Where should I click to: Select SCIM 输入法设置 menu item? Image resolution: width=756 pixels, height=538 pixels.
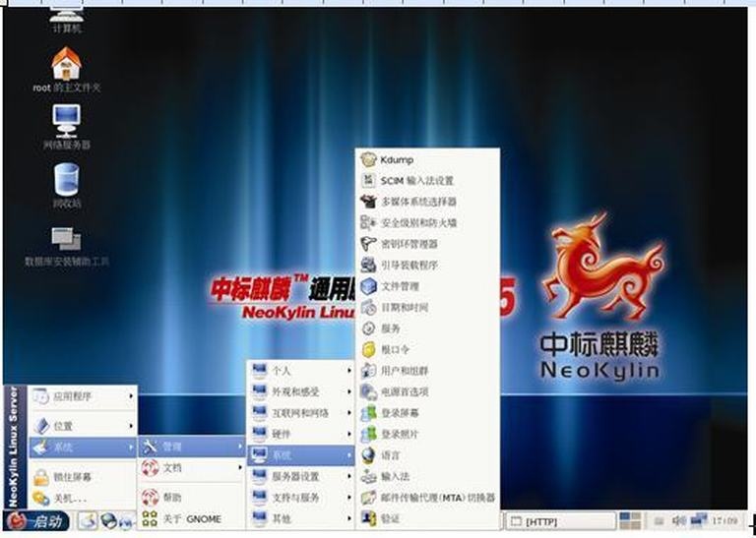[x=416, y=181]
